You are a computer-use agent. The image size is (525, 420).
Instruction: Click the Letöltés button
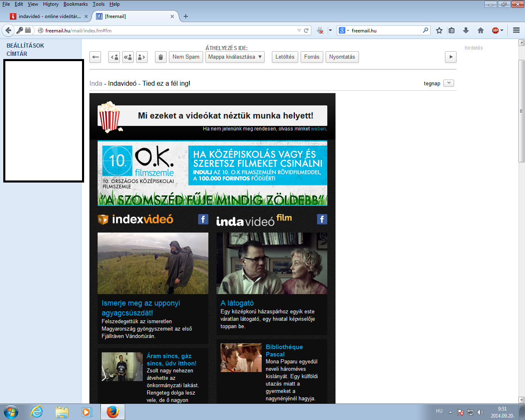[x=285, y=57]
